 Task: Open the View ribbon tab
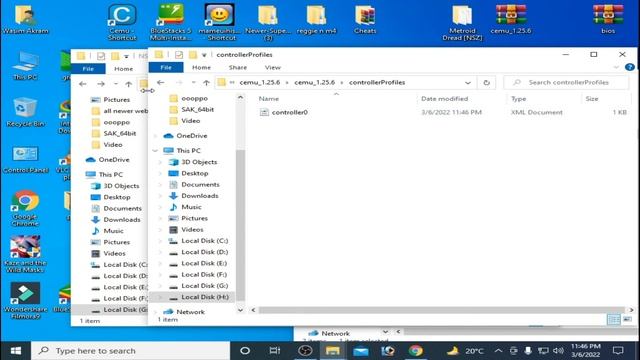click(x=273, y=67)
